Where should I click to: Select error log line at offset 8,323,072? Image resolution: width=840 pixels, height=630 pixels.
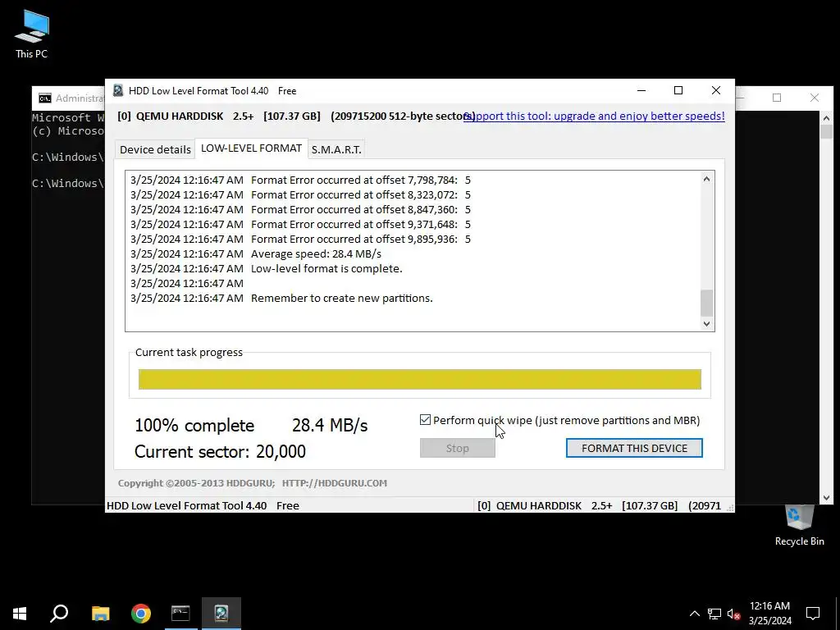point(300,194)
